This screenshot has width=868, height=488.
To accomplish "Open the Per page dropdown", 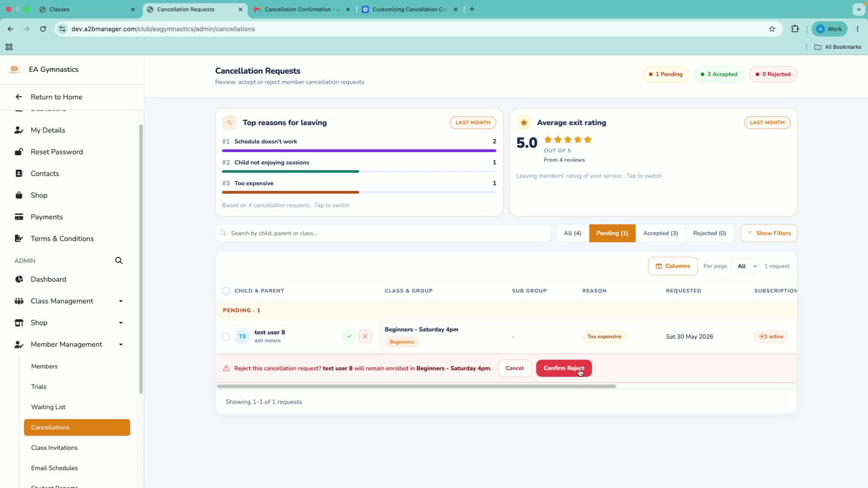I will click(x=747, y=266).
